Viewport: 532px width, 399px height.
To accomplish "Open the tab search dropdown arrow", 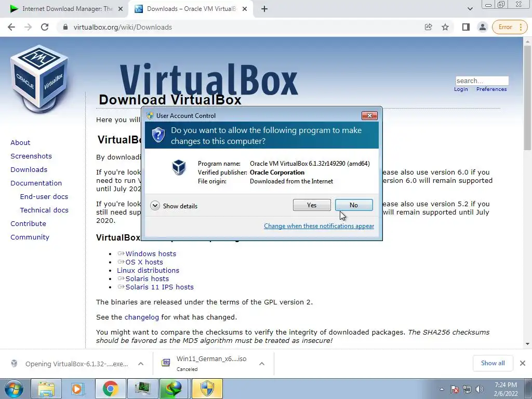I will pyautogui.click(x=470, y=9).
